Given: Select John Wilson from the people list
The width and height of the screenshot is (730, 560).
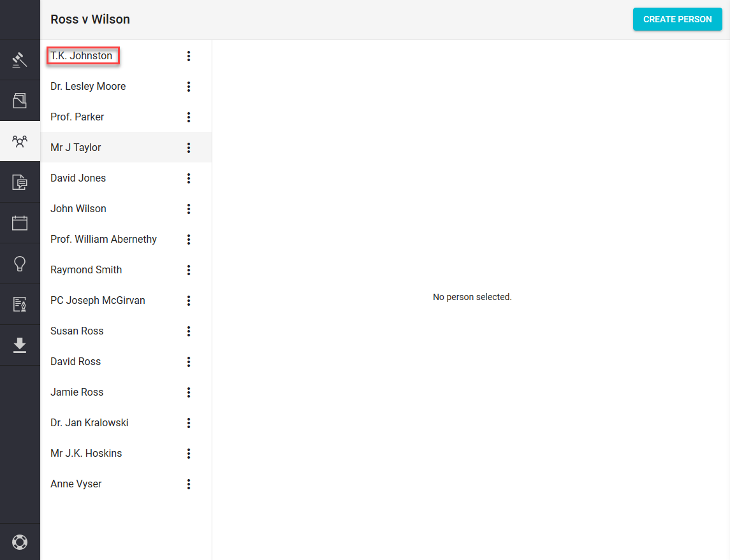Looking at the screenshot, I should (x=78, y=209).
